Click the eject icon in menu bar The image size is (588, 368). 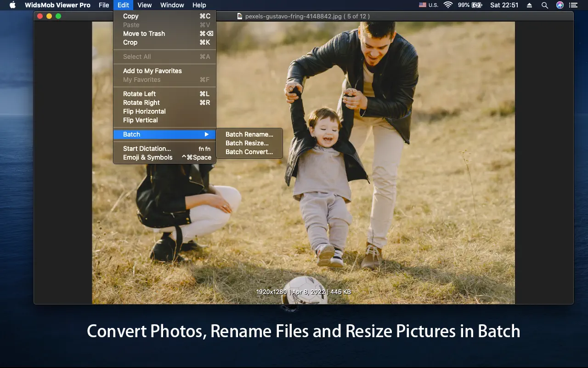pyautogui.click(x=529, y=5)
